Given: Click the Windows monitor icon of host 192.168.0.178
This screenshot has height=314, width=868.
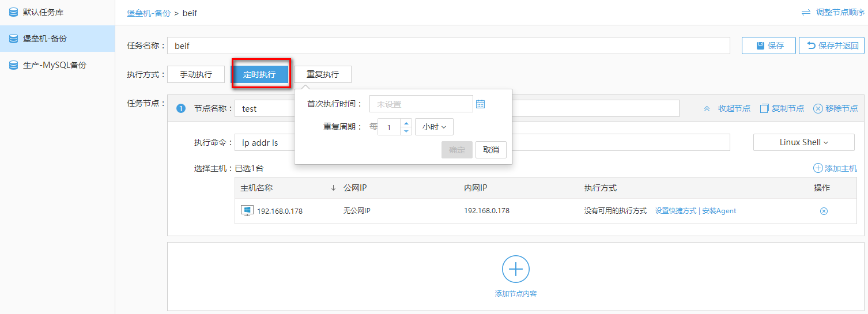Looking at the screenshot, I should pos(247,211).
